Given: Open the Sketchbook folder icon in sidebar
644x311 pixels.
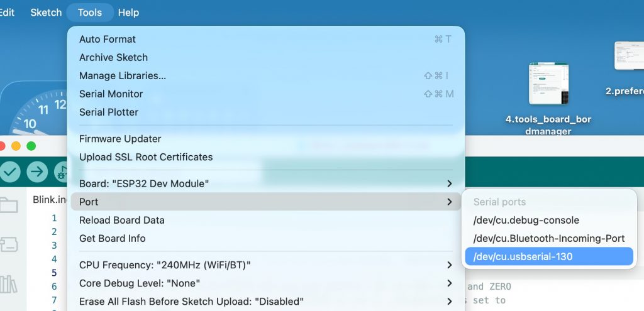Looking at the screenshot, I should [9, 205].
